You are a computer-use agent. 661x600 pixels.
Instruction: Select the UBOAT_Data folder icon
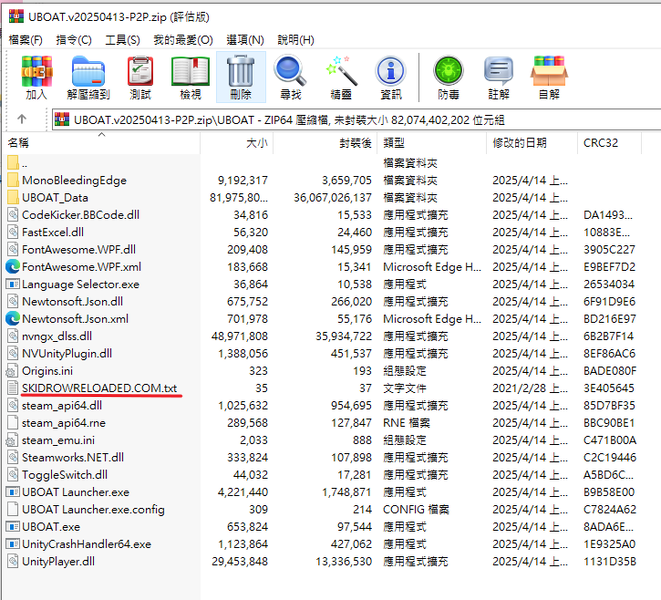click(13, 197)
